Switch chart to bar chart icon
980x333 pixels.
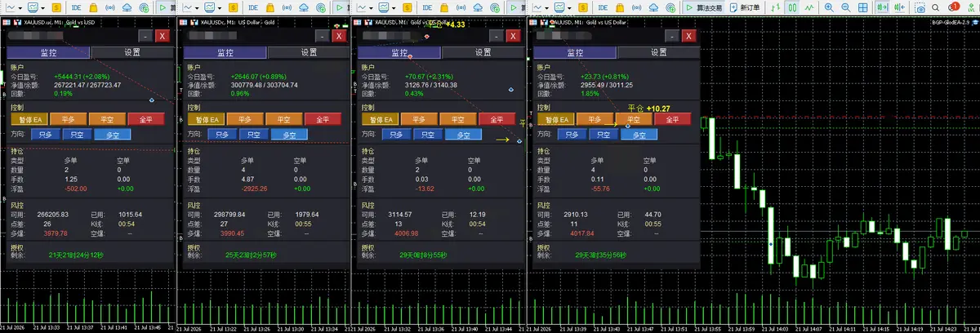775,7
